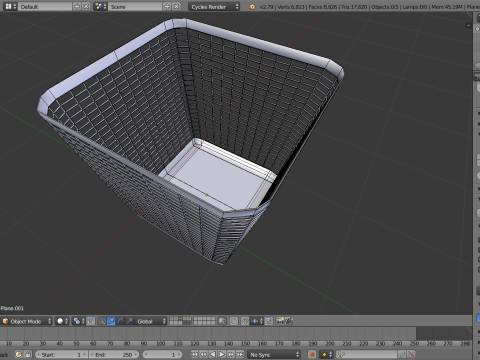Jump to the last frame
The width and height of the screenshot is (480, 360).
coord(240,354)
